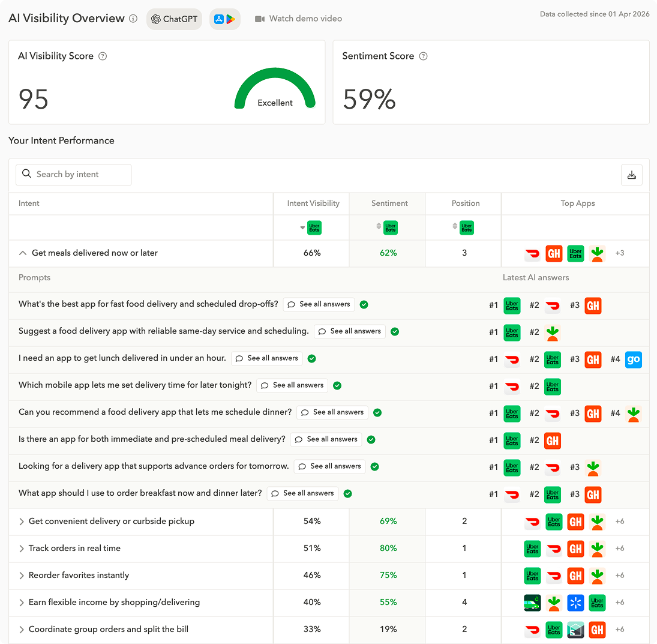Click Intent Visibility column header
The image size is (657, 644).
tap(313, 203)
